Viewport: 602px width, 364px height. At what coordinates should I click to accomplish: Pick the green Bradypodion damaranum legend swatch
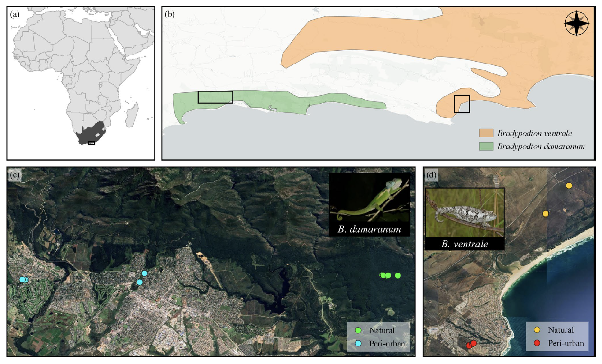click(x=486, y=146)
